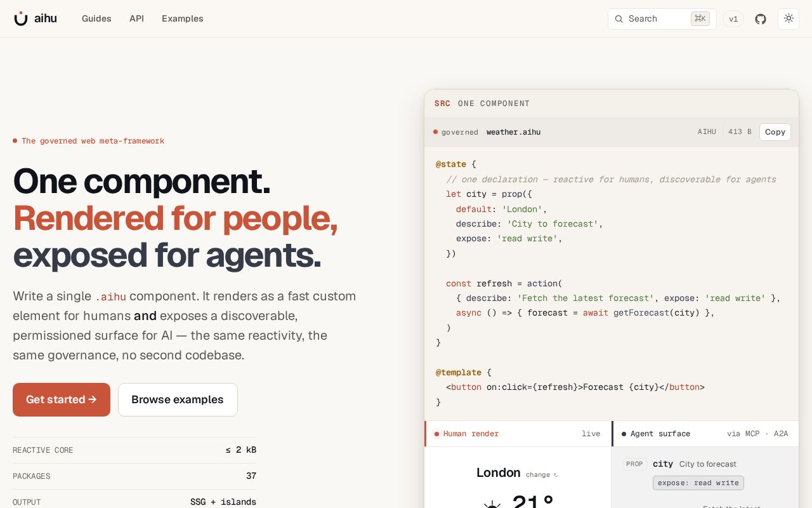
Task: Click the PACKAGES value '37'
Action: click(x=251, y=476)
